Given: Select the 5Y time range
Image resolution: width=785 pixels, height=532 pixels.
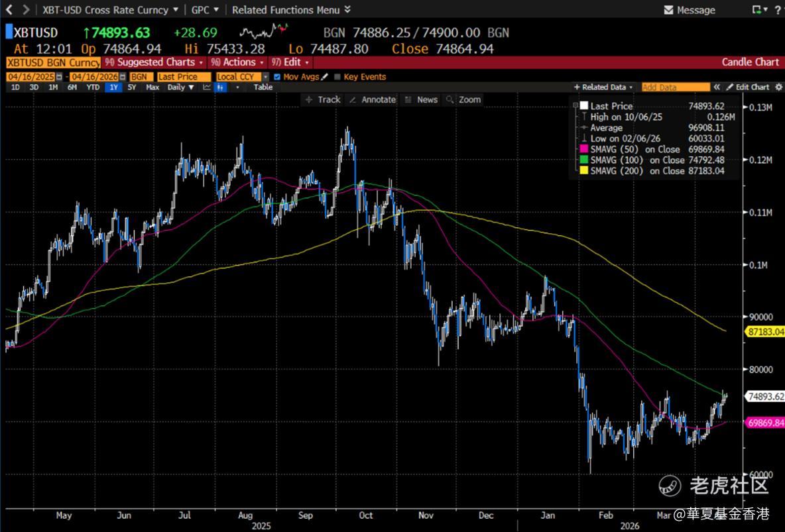Looking at the screenshot, I should pyautogui.click(x=132, y=87).
